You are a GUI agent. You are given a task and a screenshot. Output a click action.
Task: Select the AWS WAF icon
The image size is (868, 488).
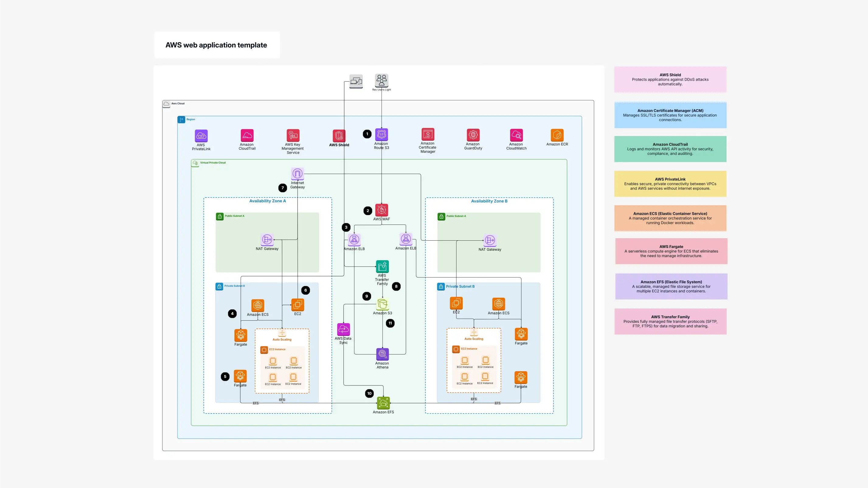[381, 210]
